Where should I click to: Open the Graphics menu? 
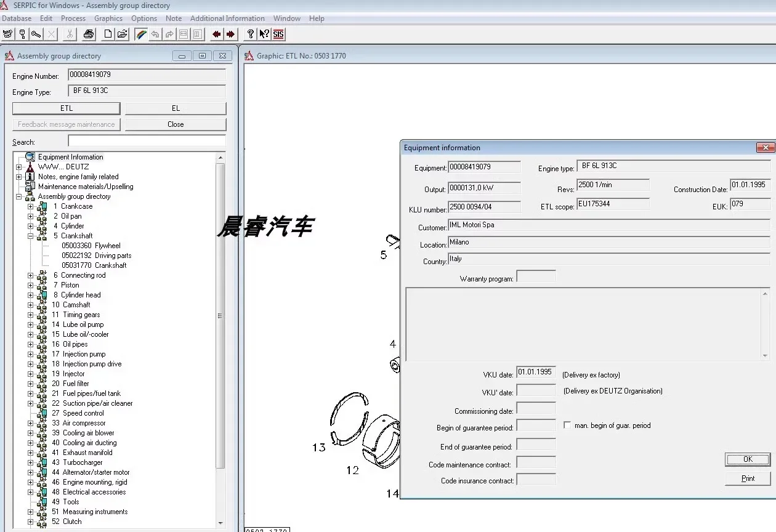[108, 18]
